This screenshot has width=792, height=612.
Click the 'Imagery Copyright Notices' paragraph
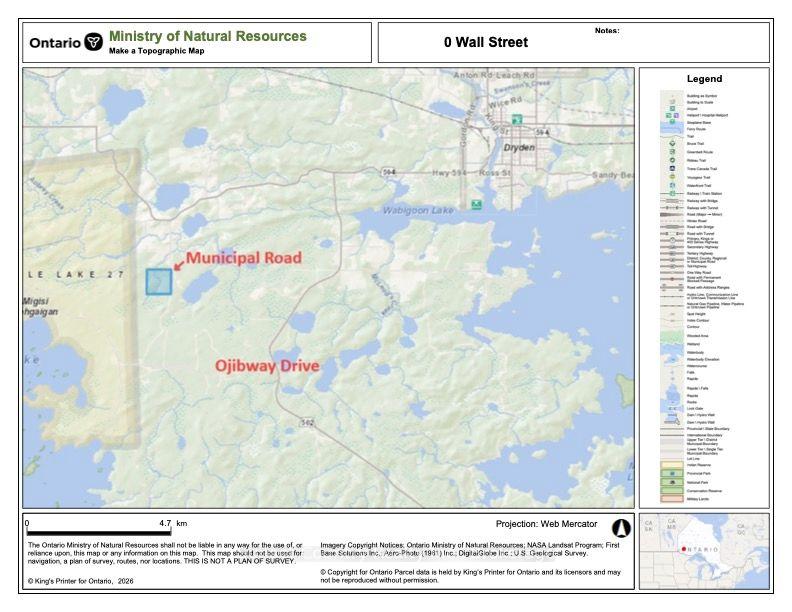(x=470, y=549)
